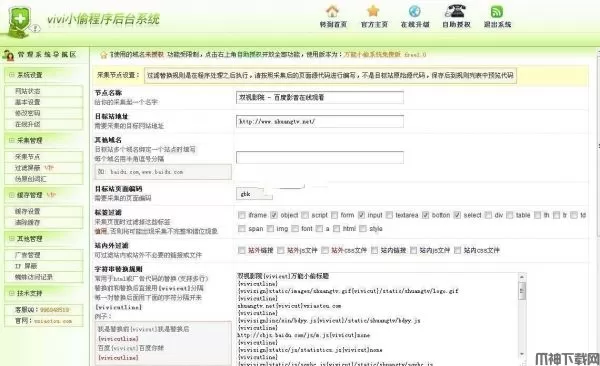Viewport: 600px width, 366px height.
Task: Click the rules textarea scrollbar down arrow
Action: [522, 355]
